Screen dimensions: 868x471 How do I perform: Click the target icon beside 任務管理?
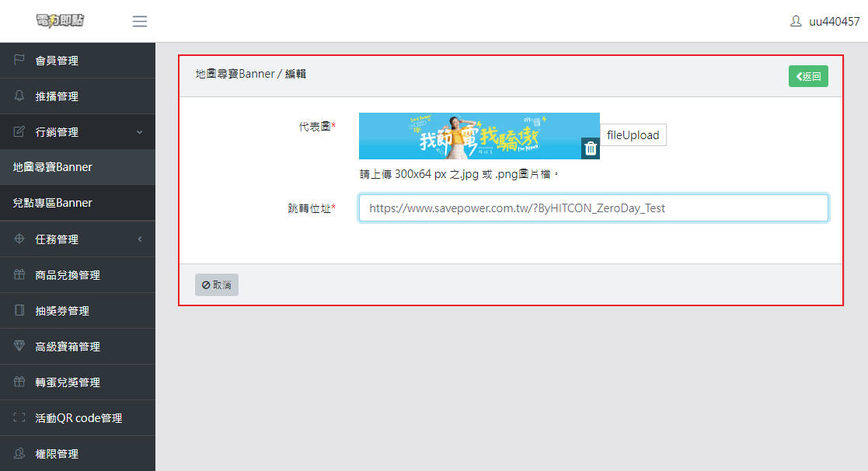19,239
